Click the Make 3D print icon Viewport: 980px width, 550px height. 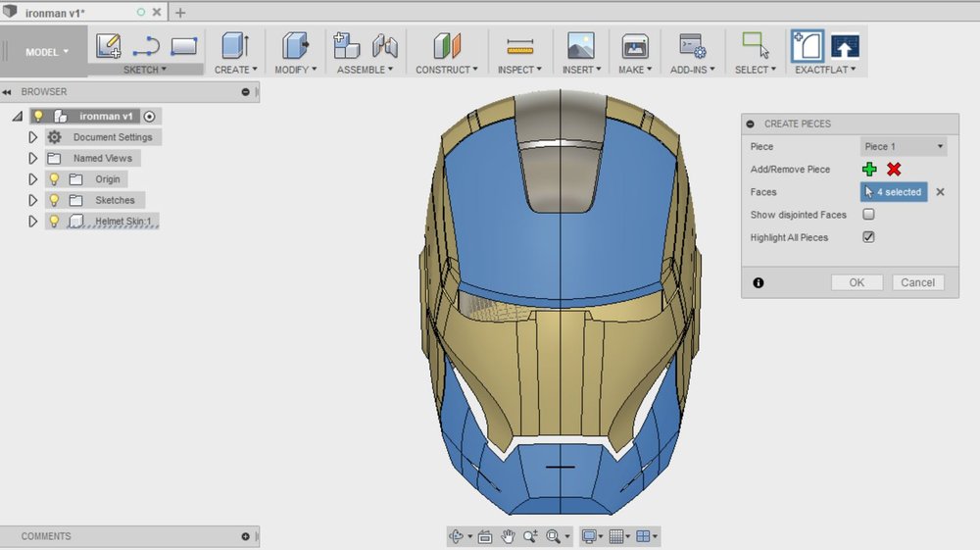pos(635,46)
